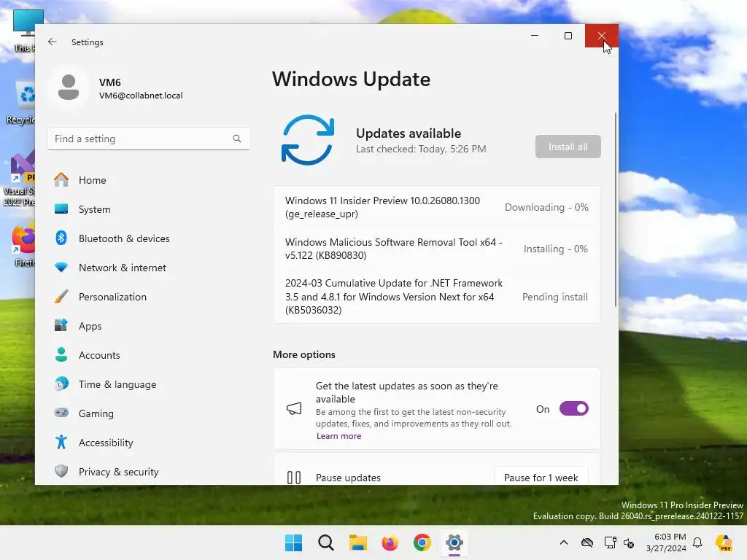Click the Insider PRE icon in the tray

coord(724,542)
